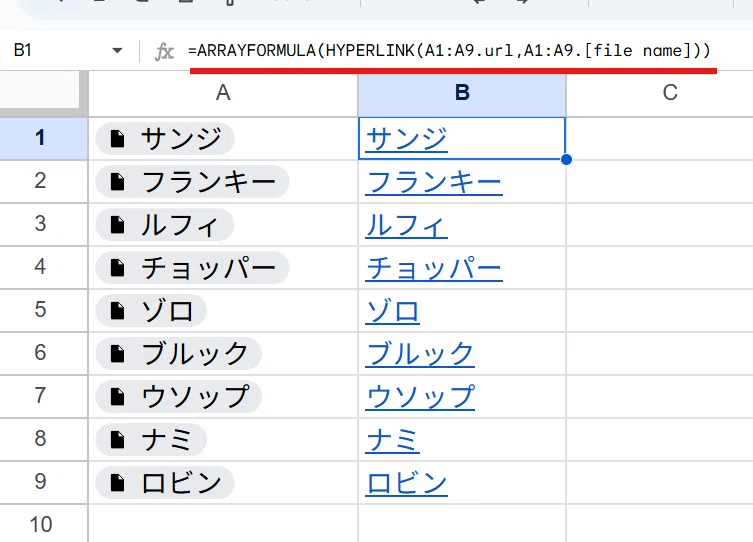This screenshot has height=542, width=753.
Task: Open the ブルック hyperlink in column B
Action: (420, 354)
